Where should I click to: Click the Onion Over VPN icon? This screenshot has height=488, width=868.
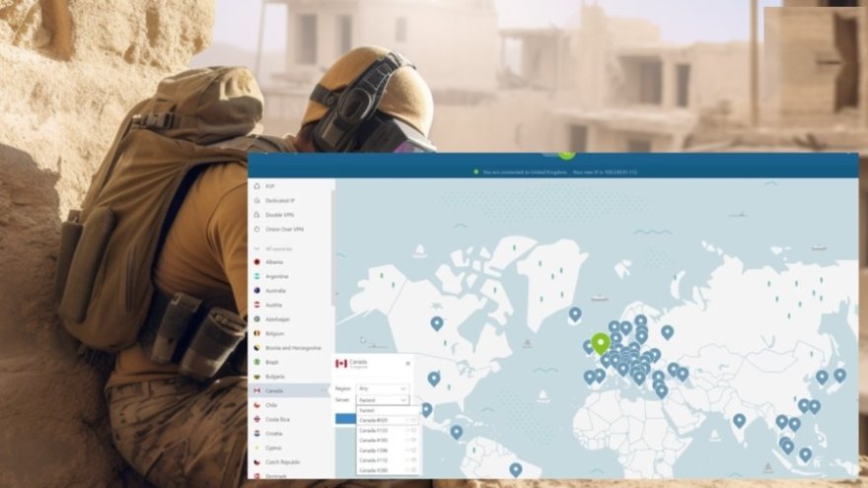257,229
